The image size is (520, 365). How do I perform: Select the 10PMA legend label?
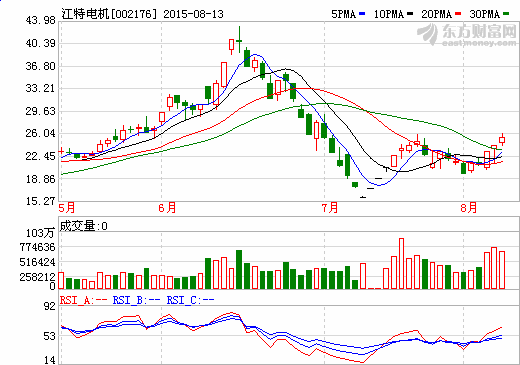pos(389,14)
